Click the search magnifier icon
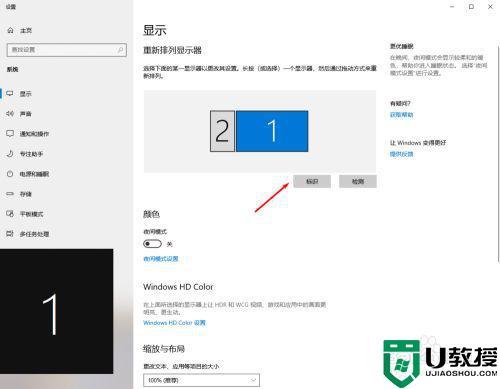This screenshot has height=389, width=500. click(x=120, y=50)
